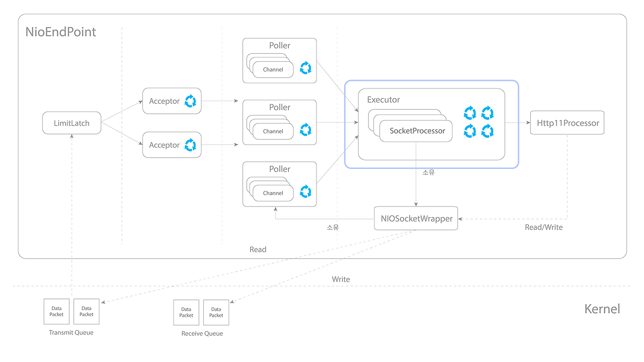Click the bottom Poller title text
Screen dimensions: 644x362
click(x=280, y=169)
